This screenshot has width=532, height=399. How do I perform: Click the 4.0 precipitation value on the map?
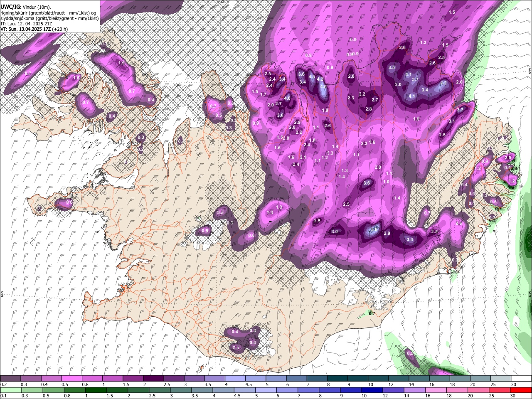pos(287,98)
